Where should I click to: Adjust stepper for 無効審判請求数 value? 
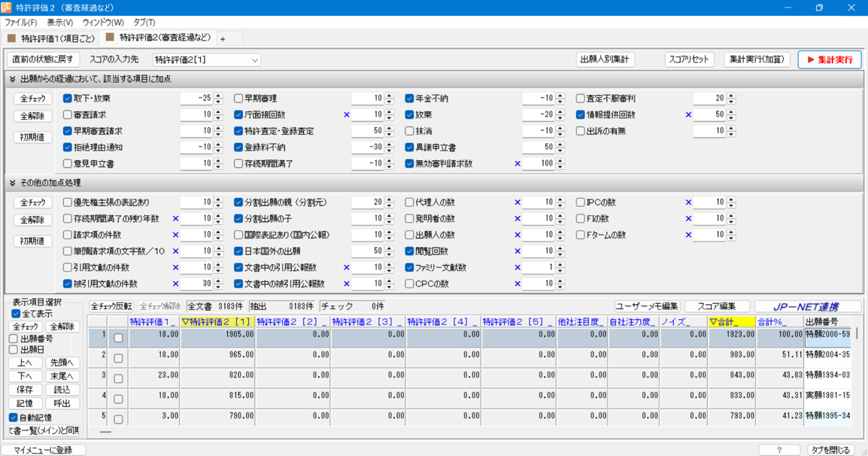coord(560,164)
